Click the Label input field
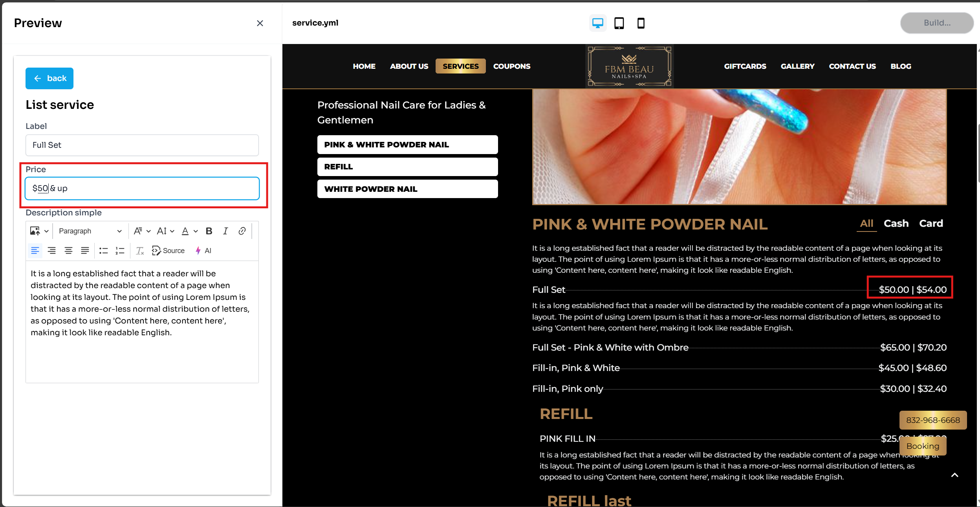Viewport: 980px width, 507px height. tap(142, 145)
